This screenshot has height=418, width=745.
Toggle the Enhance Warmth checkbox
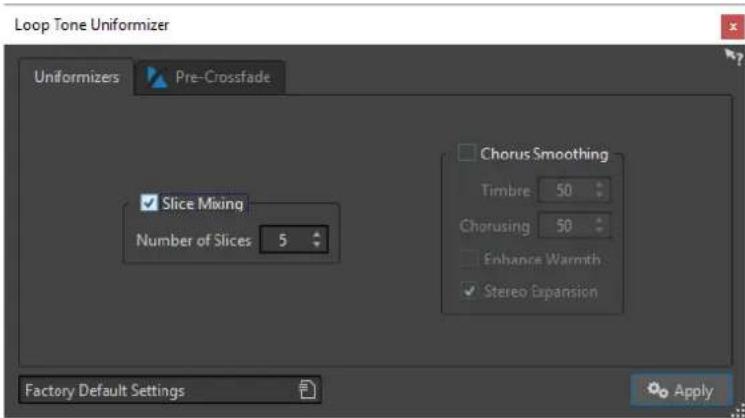pyautogui.click(x=468, y=259)
